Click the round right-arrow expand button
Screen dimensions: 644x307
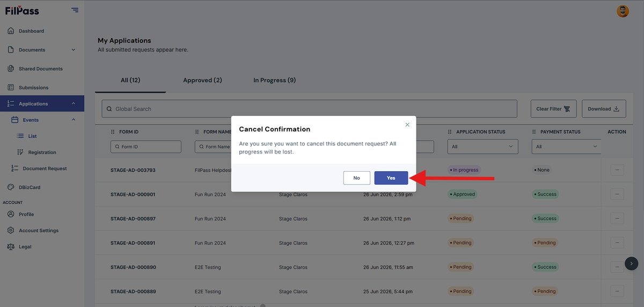632,264
